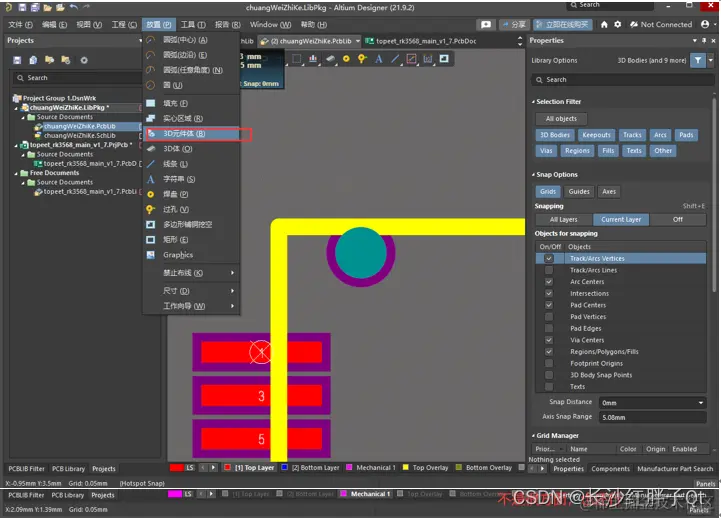Image resolution: width=721 pixels, height=518 pixels.
Task: Click the Properties filter funnel button
Action: click(x=698, y=60)
